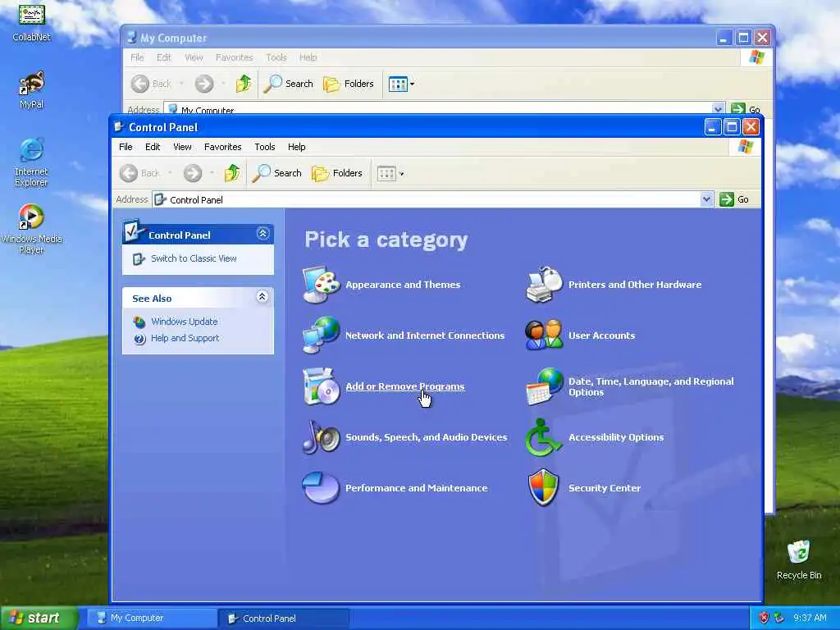
Task: Open the Sounds, Speech, and Audio Devices speaker icon
Action: pyautogui.click(x=321, y=437)
